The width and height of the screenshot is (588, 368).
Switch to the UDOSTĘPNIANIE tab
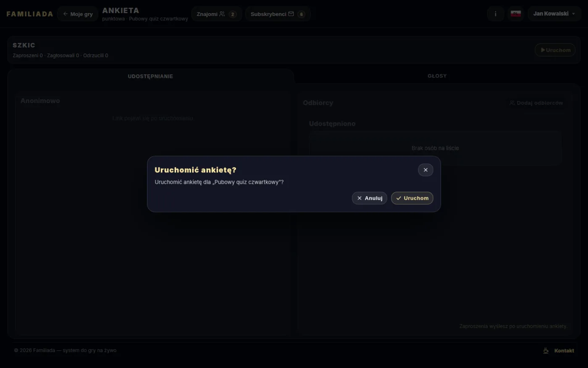coord(150,76)
